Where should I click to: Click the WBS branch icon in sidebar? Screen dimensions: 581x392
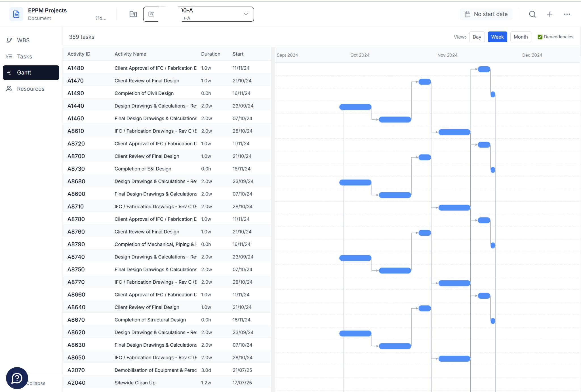pos(9,40)
